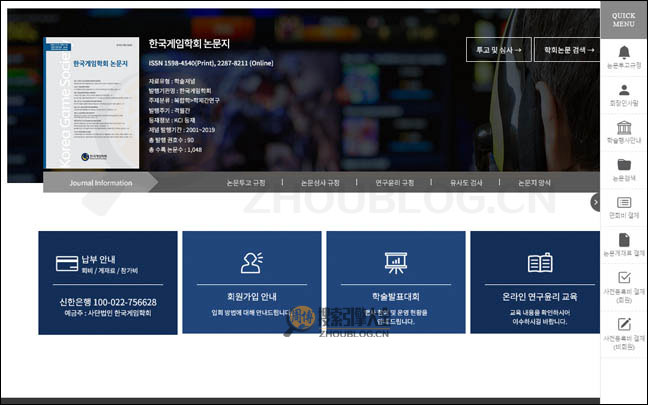Open 사전등록비 결제 (비회원) pencil icon
The width and height of the screenshot is (648, 405).
(x=624, y=324)
